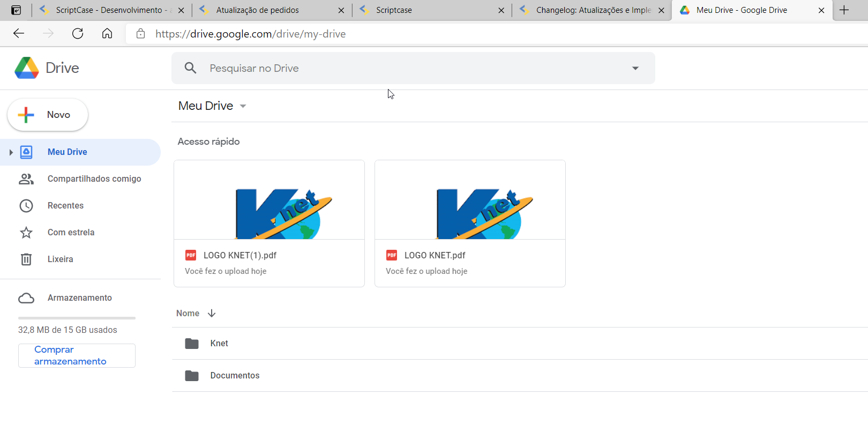Select Meu Drive in the sidebar
Image resolution: width=868 pixels, height=424 pixels.
click(x=80, y=152)
